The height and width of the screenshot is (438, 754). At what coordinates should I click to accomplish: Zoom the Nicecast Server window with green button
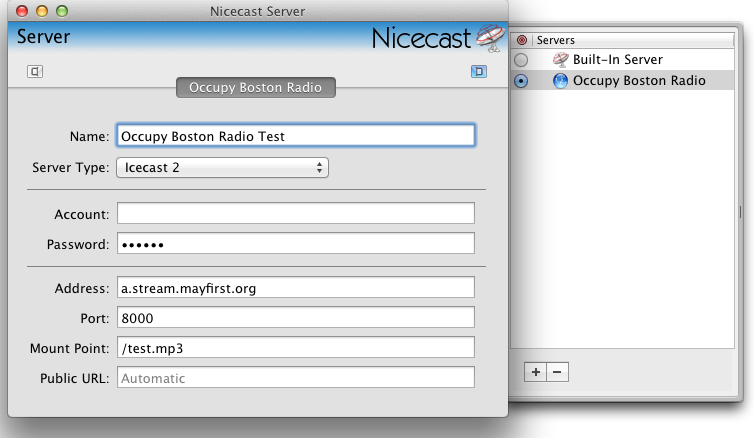(x=62, y=11)
